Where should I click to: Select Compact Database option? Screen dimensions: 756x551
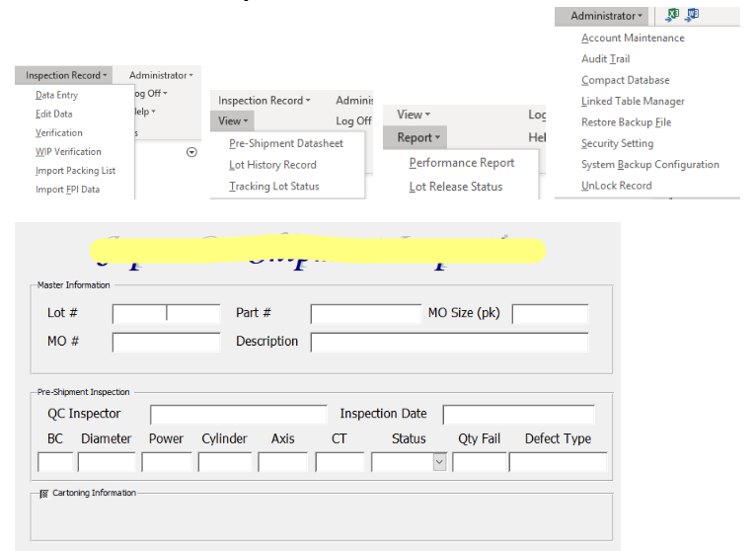click(625, 81)
